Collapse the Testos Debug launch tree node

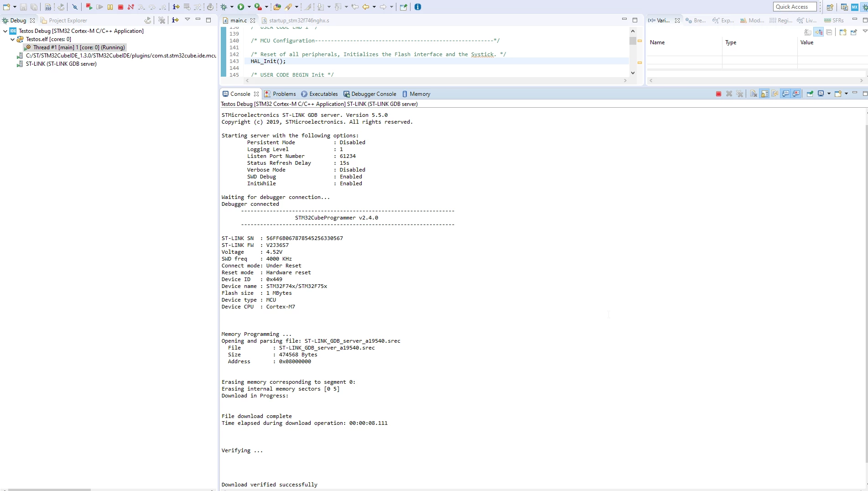[5, 31]
